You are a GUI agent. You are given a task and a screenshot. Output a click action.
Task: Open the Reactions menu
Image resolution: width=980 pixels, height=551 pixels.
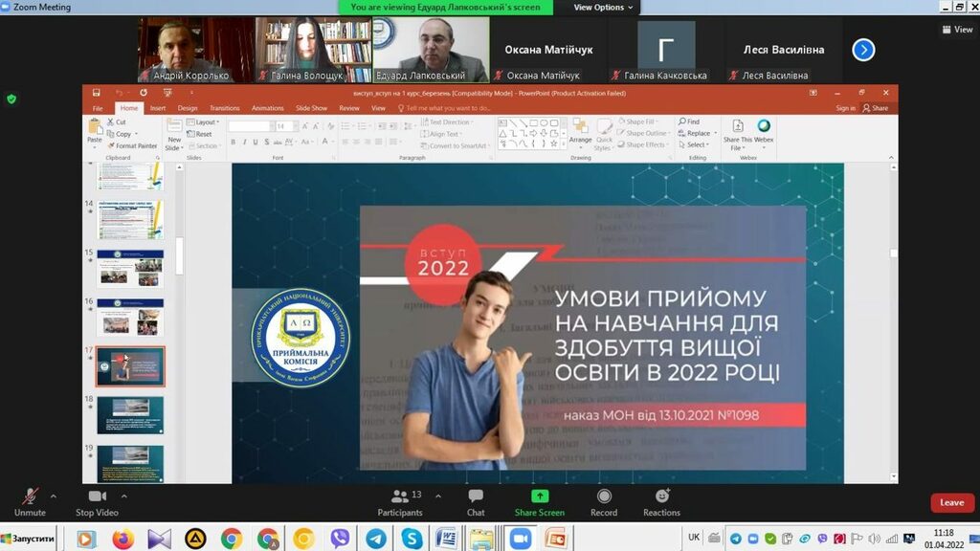[x=661, y=497]
